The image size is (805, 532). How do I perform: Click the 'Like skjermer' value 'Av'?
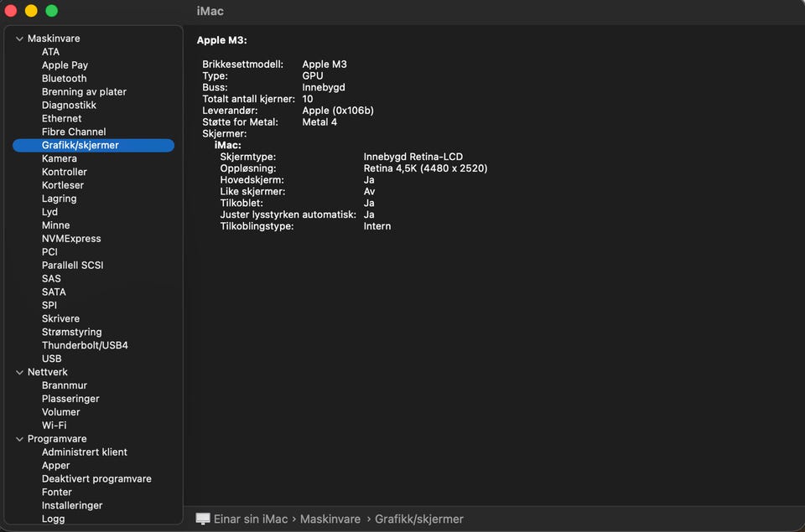(369, 191)
